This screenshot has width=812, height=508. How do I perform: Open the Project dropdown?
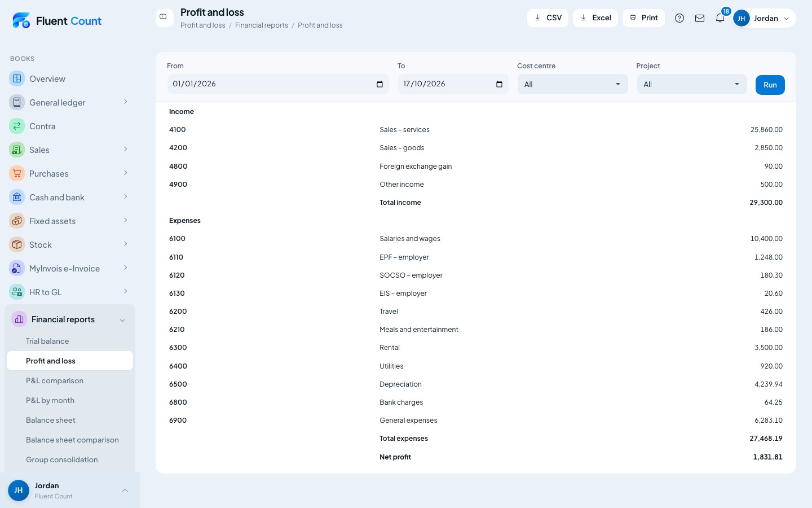click(692, 84)
